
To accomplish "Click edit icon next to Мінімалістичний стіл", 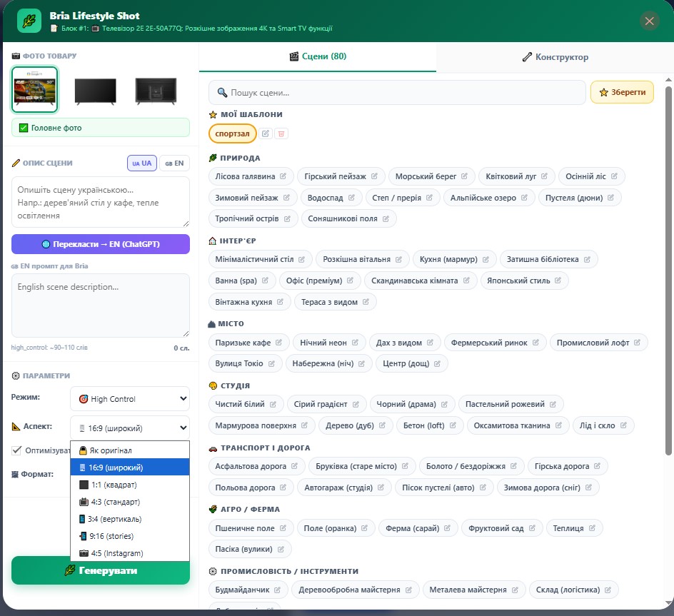I will (x=301, y=260).
